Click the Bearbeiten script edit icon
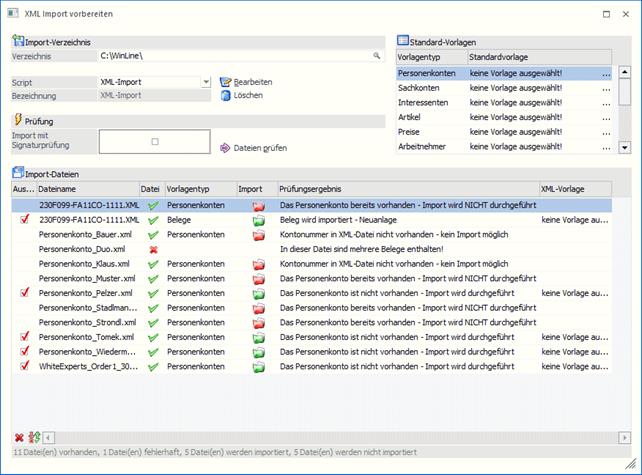 click(225, 81)
